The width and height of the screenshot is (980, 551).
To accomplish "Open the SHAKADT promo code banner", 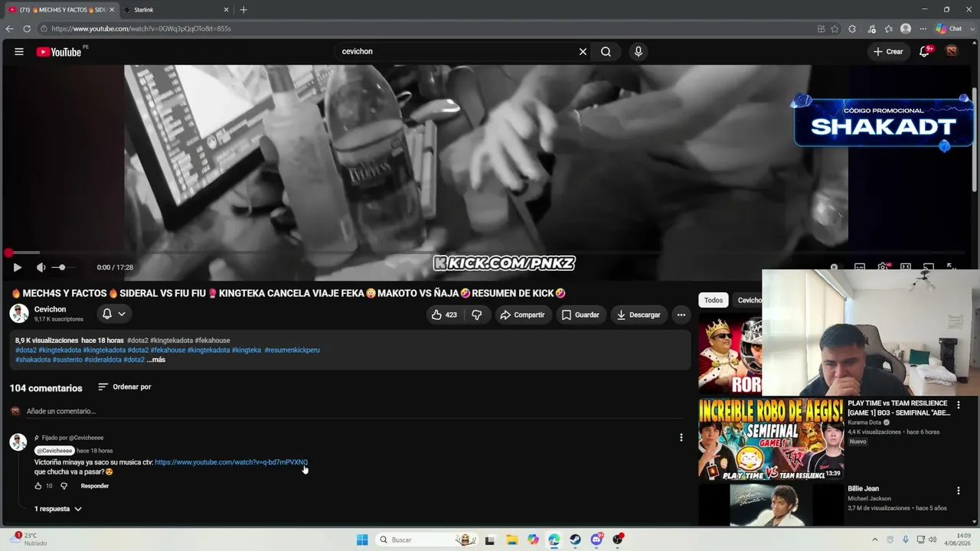I will (x=883, y=122).
